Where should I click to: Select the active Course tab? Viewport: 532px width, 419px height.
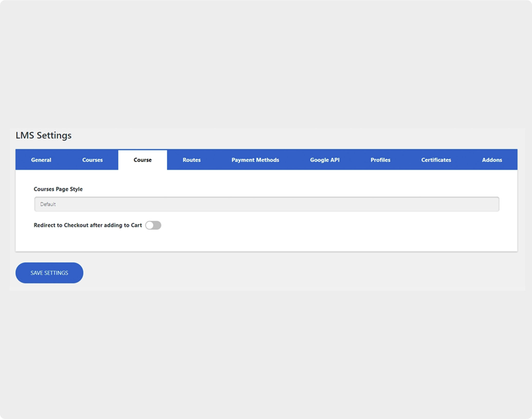[x=142, y=160]
